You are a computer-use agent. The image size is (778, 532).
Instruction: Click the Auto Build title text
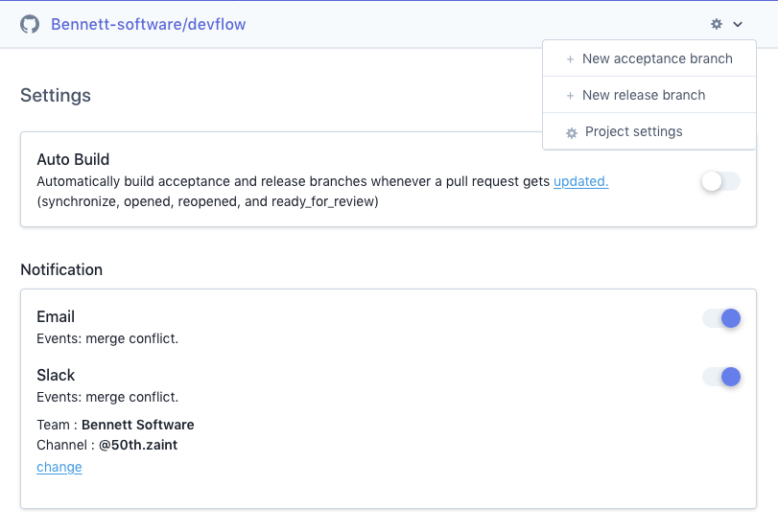[73, 159]
